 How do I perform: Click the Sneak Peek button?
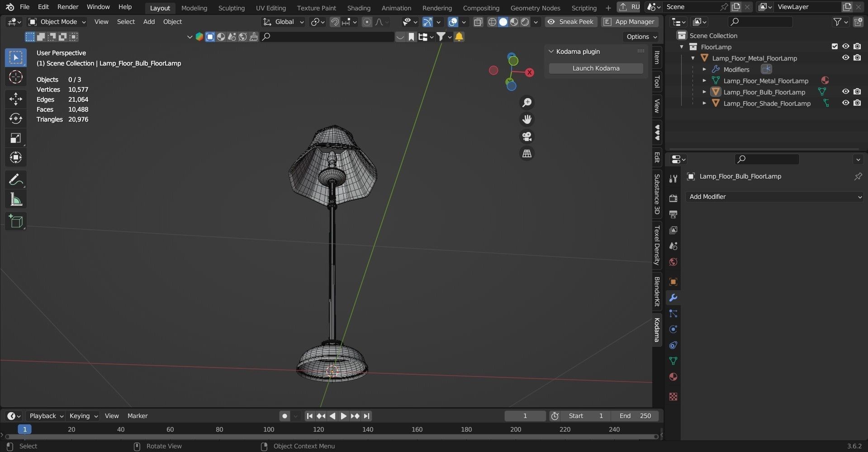tap(571, 22)
